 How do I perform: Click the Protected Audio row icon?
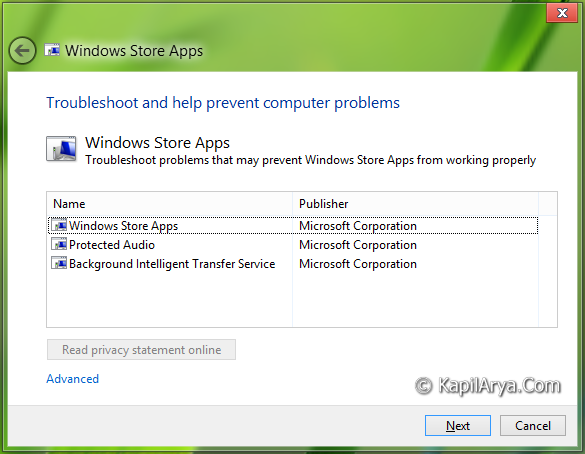pyautogui.click(x=59, y=244)
